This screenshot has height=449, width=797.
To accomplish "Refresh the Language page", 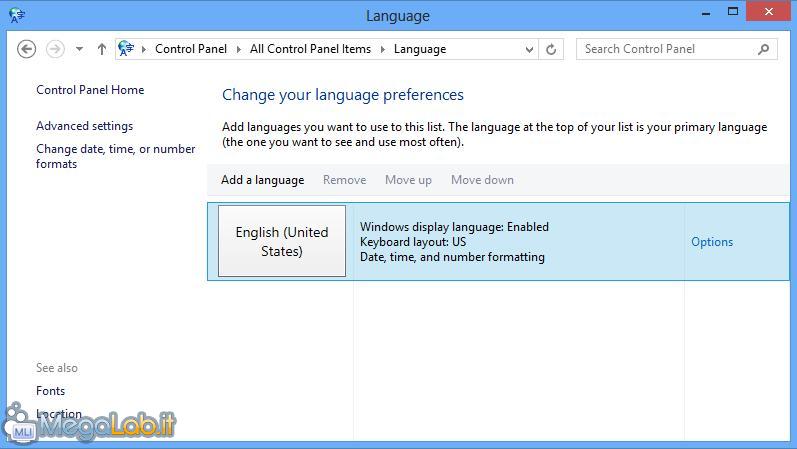I will point(551,49).
